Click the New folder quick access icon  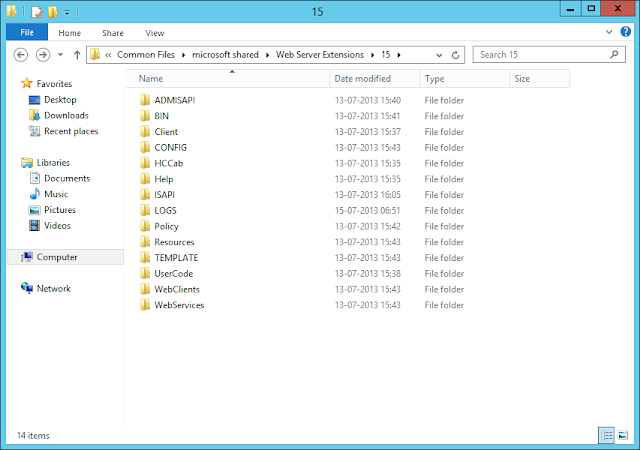point(53,11)
